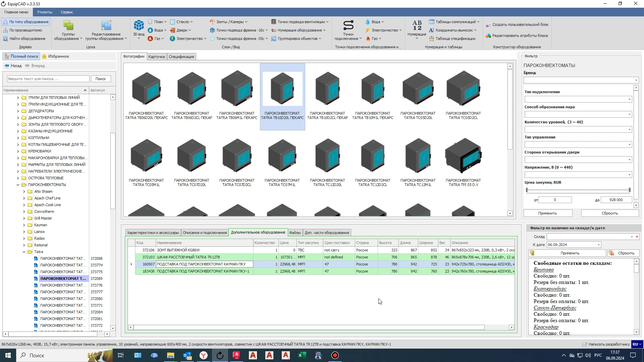Open the Спецификация tab
Screen dimensions: 644x362
[x=181, y=57]
